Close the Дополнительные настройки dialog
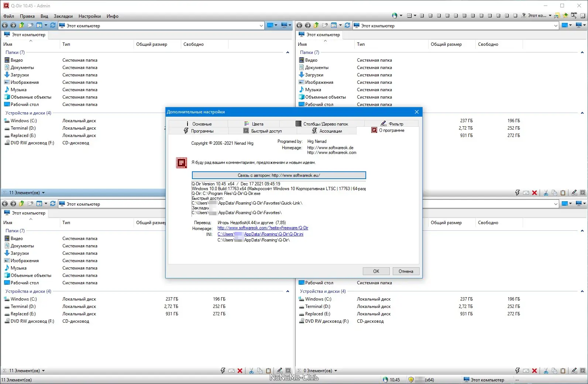 coord(417,112)
